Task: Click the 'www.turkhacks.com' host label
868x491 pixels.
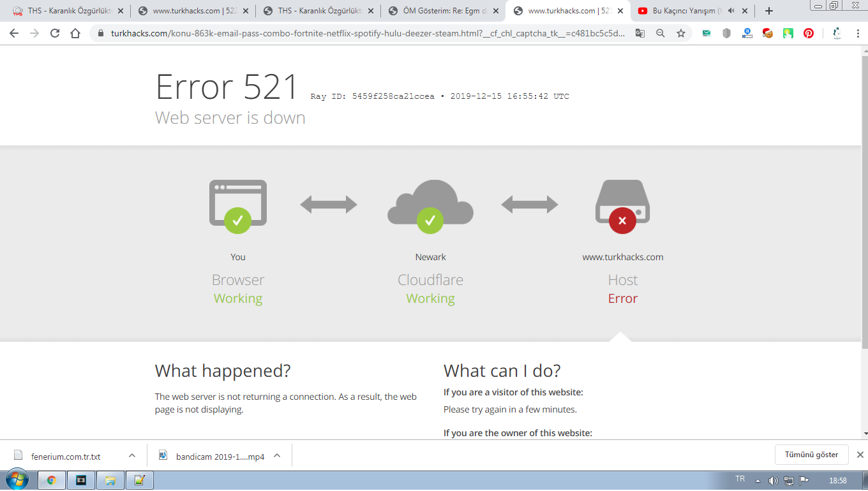Action: 623,258
